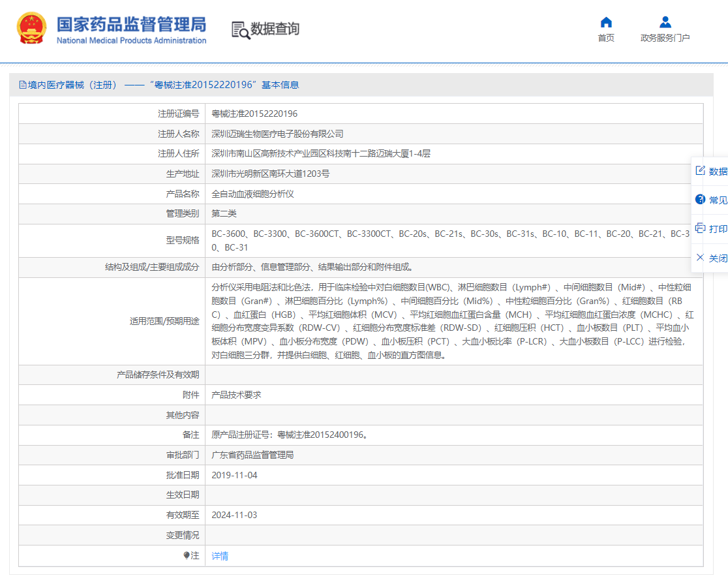Click the 变更情况 row label

pos(183,535)
